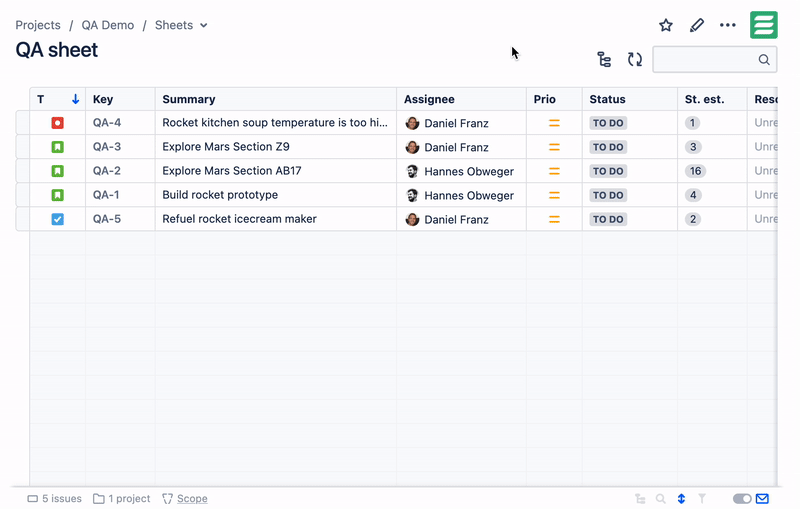This screenshot has width=800, height=509.
Task: Click the green sheets app logo
Action: (x=764, y=25)
